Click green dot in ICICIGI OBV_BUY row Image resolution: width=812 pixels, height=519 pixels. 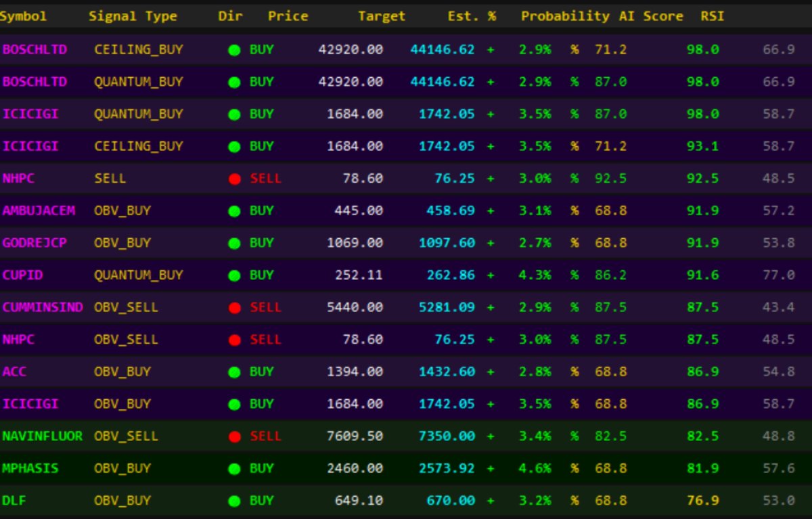(234, 405)
